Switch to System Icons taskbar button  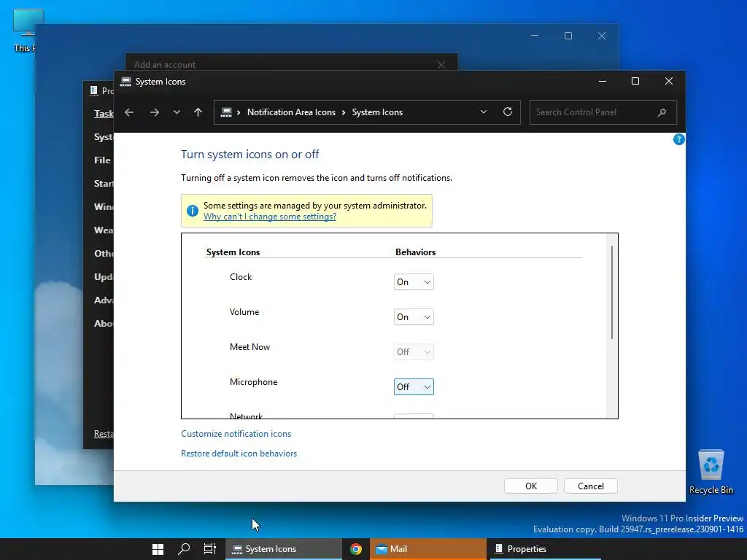pos(284,549)
